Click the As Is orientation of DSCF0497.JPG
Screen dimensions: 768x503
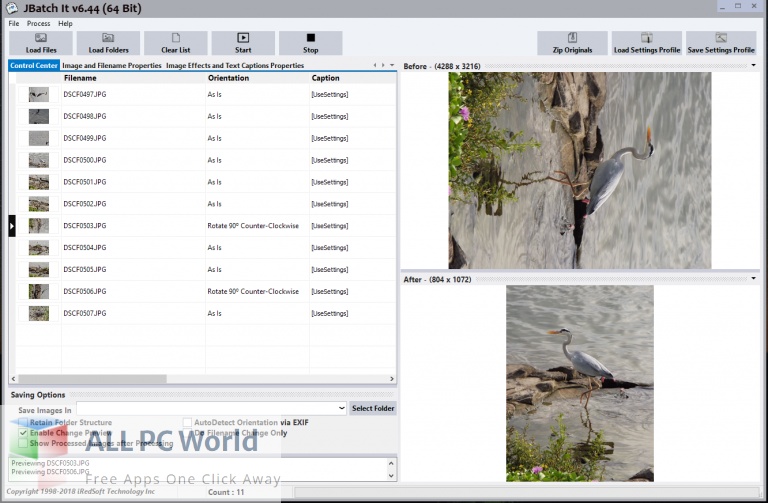[214, 95]
